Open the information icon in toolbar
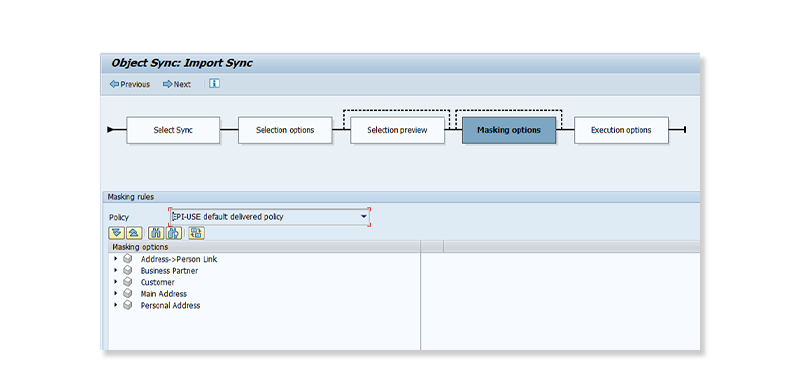 214,84
